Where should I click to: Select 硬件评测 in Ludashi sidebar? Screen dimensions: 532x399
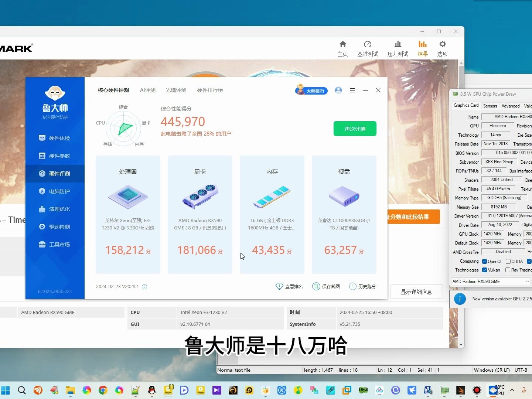point(55,174)
